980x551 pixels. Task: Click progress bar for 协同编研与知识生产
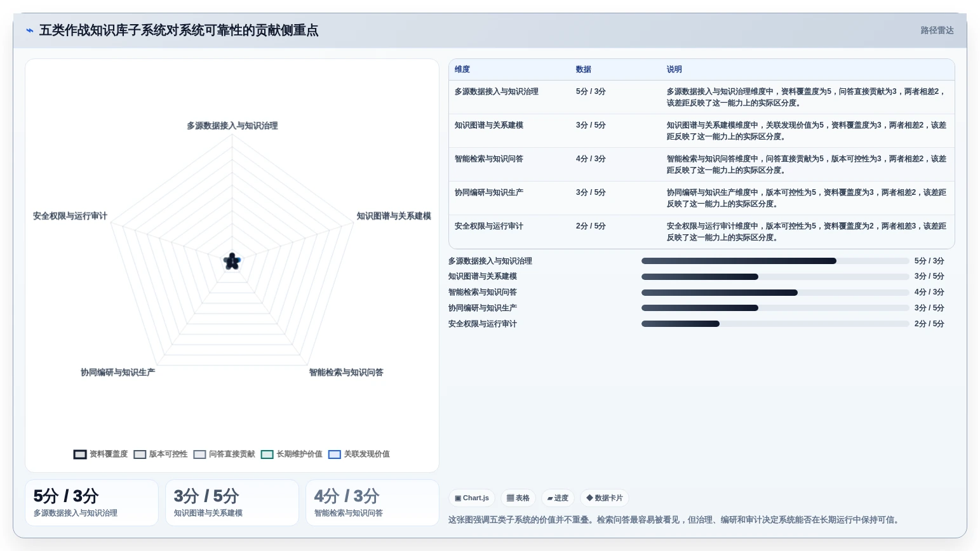point(775,308)
